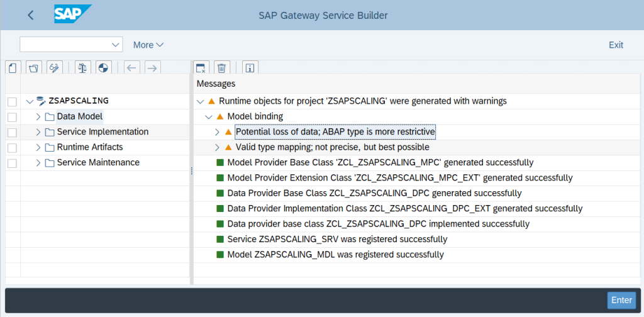Image resolution: width=644 pixels, height=317 pixels.
Task: Collapse the Runtime objects generated message
Action: (201, 101)
